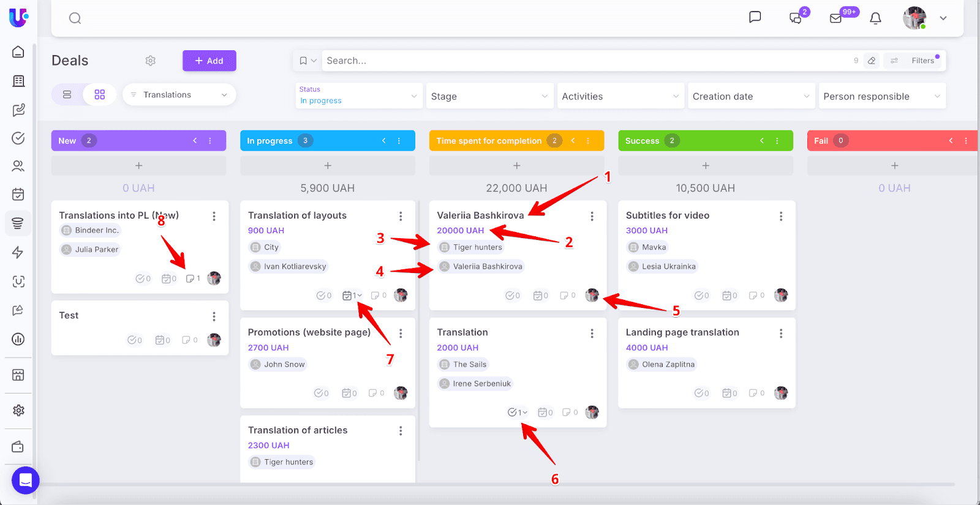Click the contacts icon in left sidebar

pyautogui.click(x=18, y=166)
